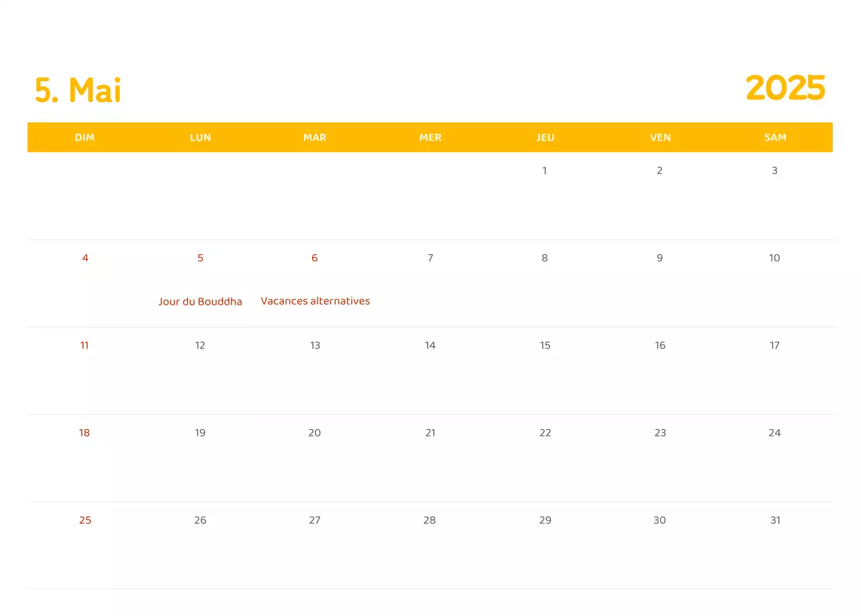Click the date 31 cell
The width and height of the screenshot is (861, 616).
coord(775,520)
